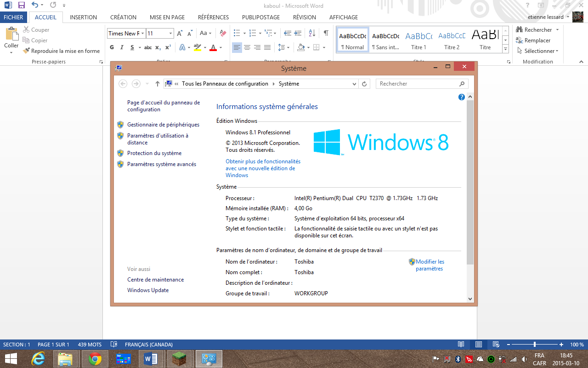Open the borders dropdown arrow

(324, 47)
